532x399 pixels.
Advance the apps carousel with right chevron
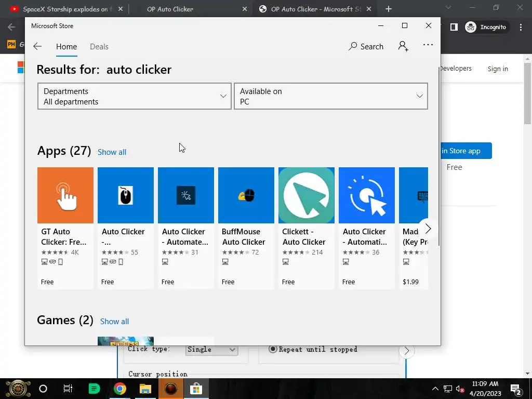click(428, 229)
